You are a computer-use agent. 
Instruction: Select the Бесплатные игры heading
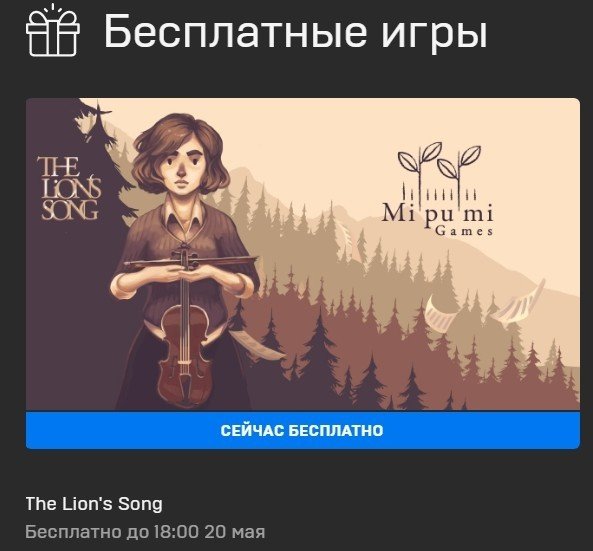295,31
